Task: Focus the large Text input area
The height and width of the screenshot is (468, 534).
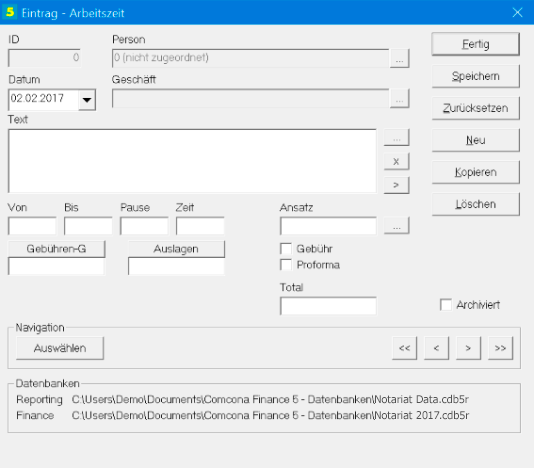Action: click(x=192, y=161)
